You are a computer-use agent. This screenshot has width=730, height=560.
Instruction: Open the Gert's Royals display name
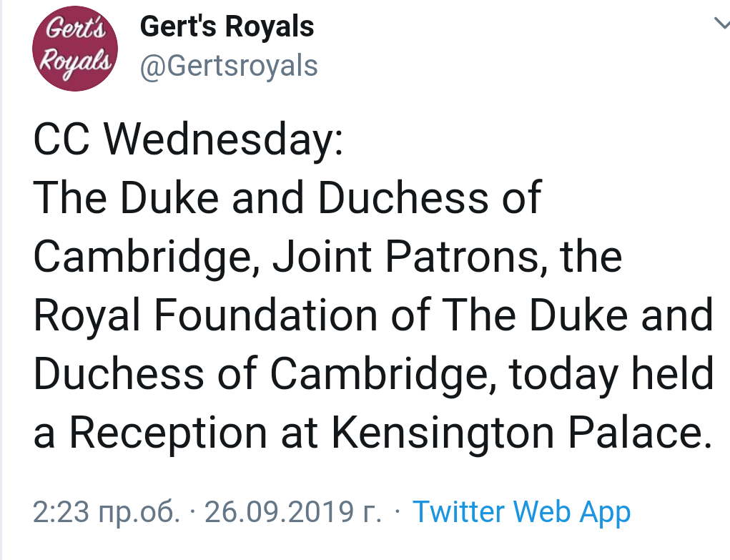click(227, 27)
